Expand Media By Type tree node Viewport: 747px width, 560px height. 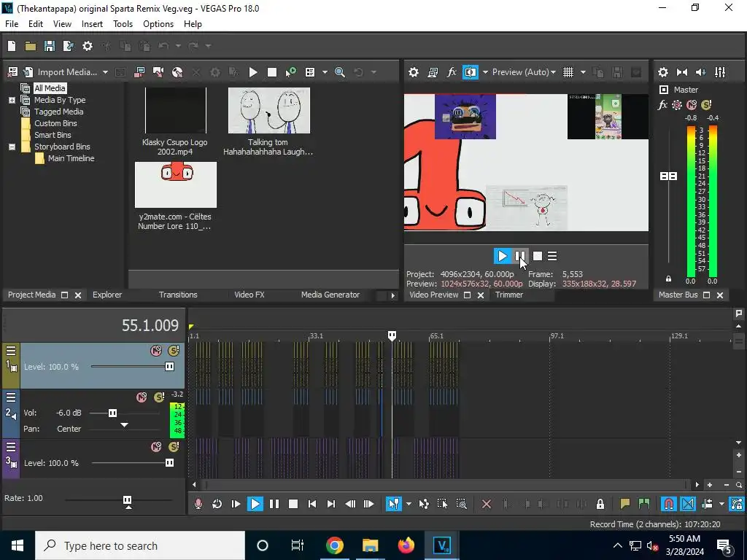[x=12, y=100]
